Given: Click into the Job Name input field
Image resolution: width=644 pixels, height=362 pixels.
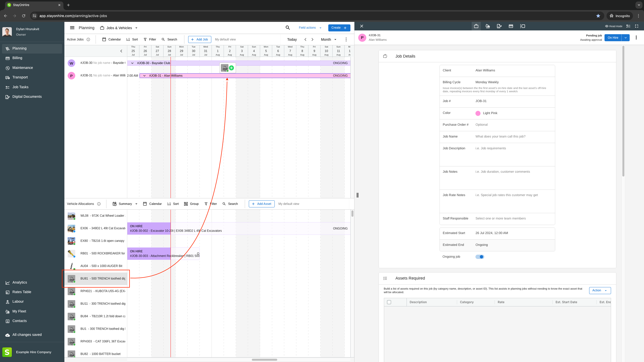Looking at the screenshot, I should (513, 137).
